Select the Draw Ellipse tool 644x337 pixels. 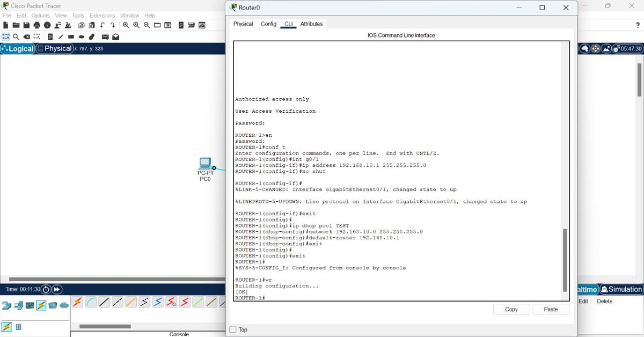[x=82, y=37]
